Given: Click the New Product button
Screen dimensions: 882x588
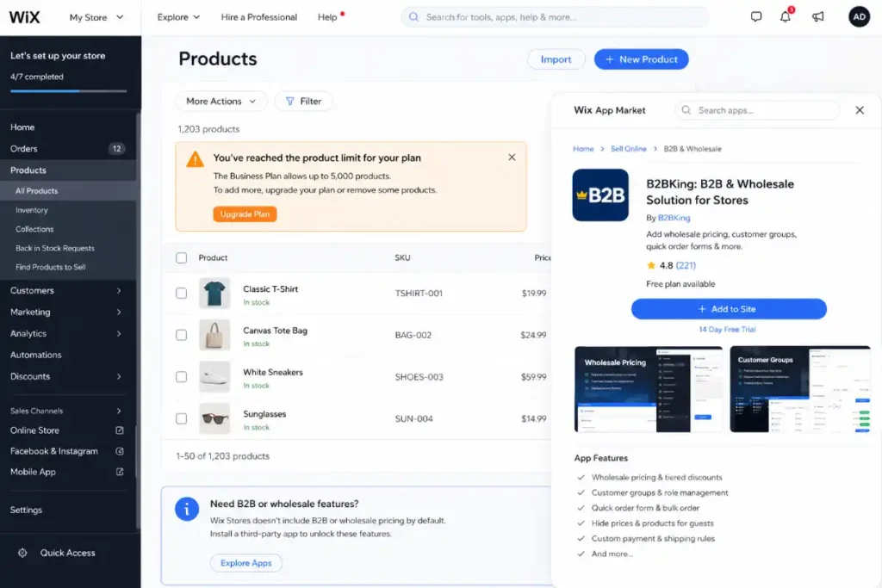Looking at the screenshot, I should 641,59.
